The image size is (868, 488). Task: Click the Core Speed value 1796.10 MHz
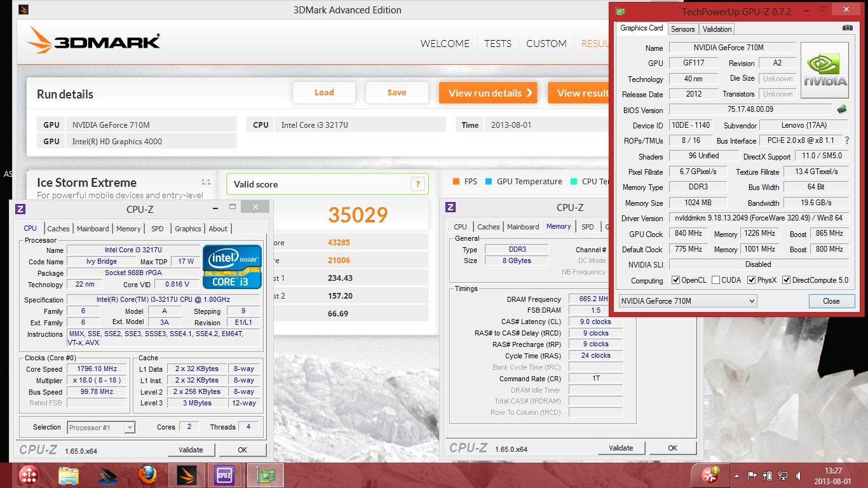97,369
